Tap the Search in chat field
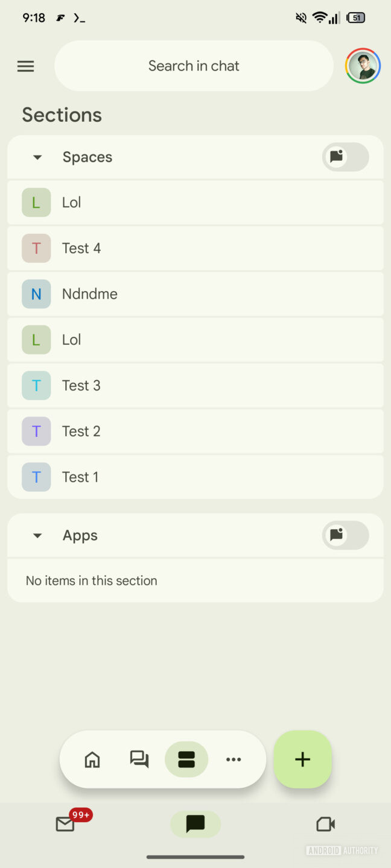 [194, 66]
